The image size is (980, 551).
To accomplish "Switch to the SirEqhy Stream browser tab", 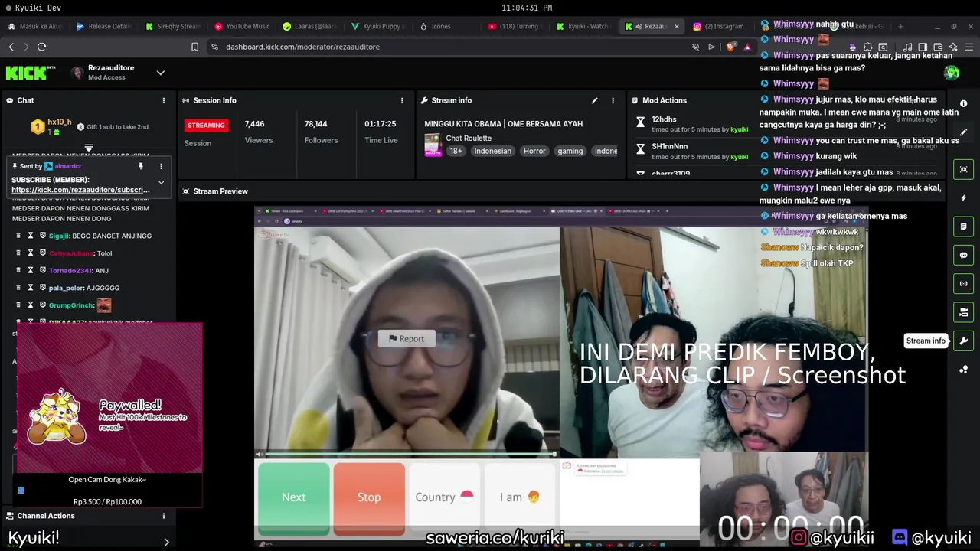I will pos(174,26).
